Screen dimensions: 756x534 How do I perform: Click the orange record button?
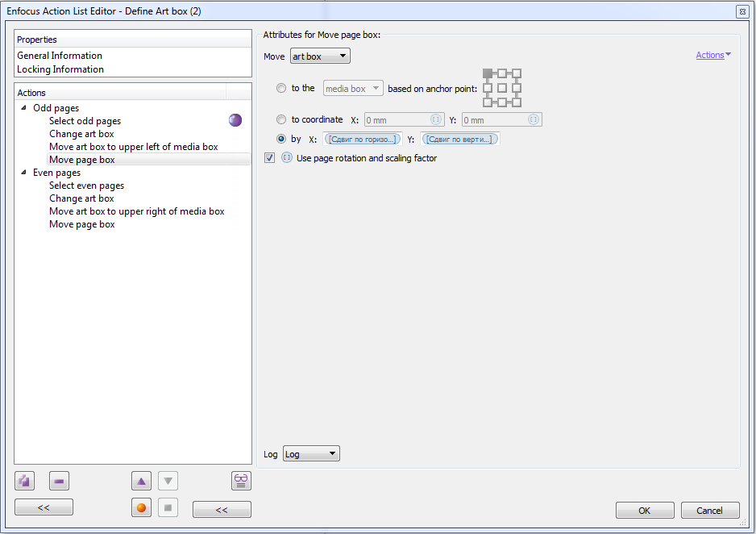pos(141,507)
